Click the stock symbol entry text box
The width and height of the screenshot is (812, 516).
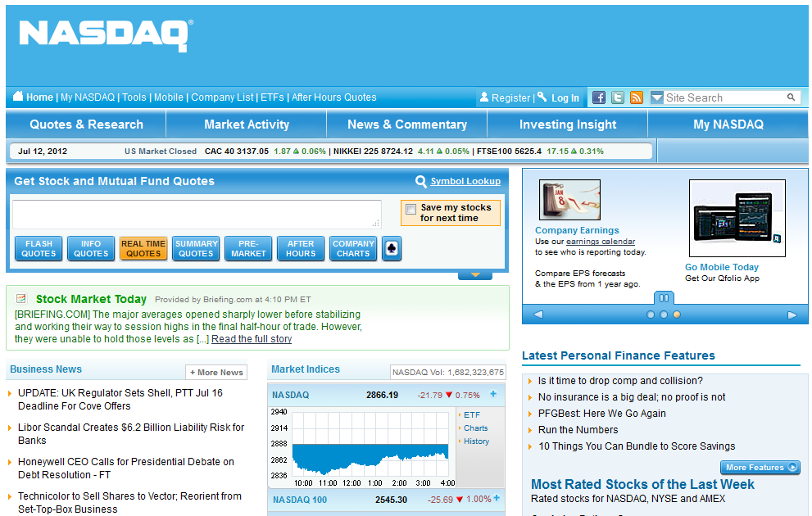coord(197,215)
